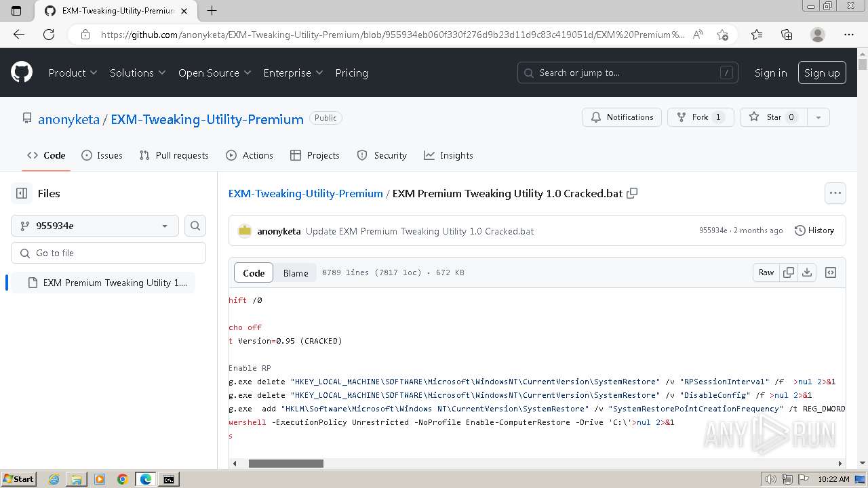This screenshot has height=488, width=868.
Task: Go to the Pull requests tab
Action: [x=174, y=155]
